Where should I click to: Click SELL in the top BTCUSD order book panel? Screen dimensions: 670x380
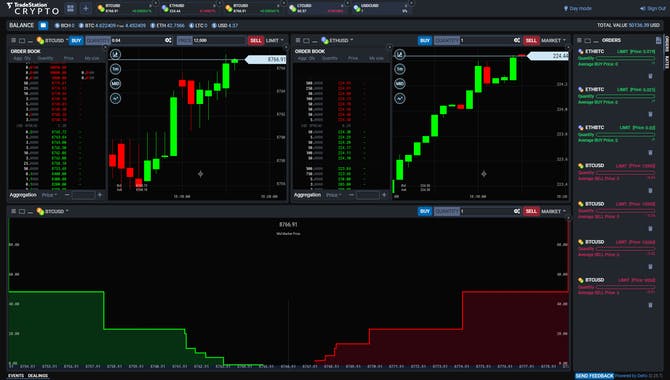click(256, 41)
